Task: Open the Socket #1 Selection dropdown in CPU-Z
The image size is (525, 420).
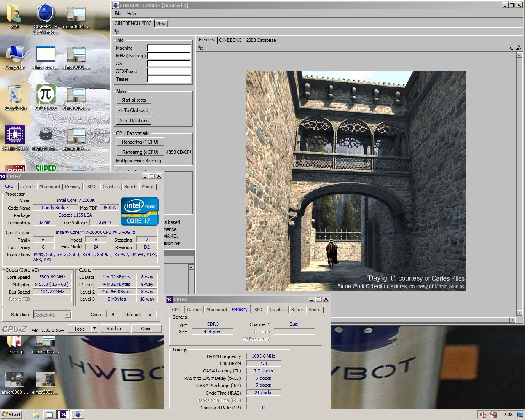Action: 52,315
